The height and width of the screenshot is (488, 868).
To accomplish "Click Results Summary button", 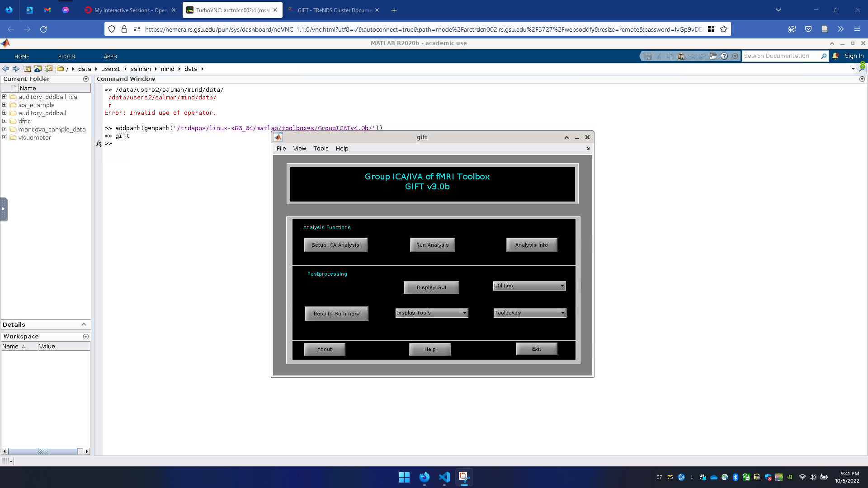I will [337, 314].
